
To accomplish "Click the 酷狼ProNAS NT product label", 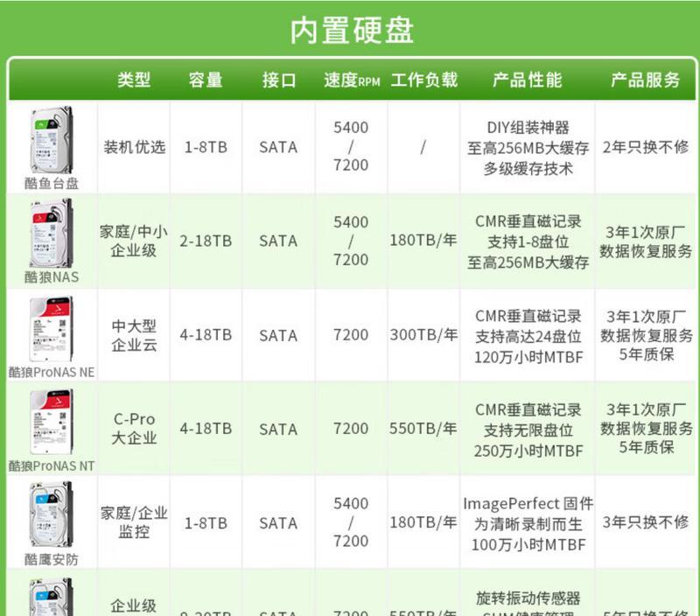I will [52, 465].
